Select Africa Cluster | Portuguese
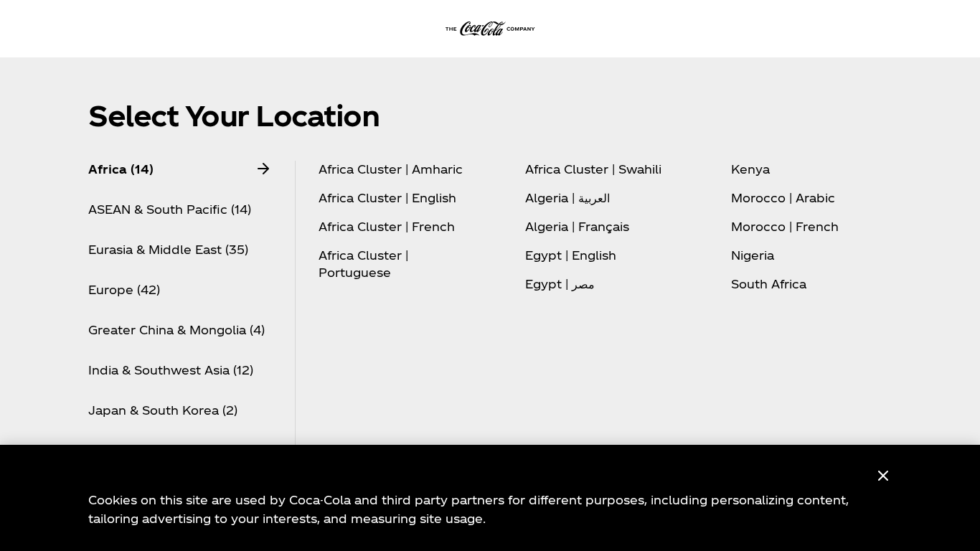The image size is (980, 551). 363,265
